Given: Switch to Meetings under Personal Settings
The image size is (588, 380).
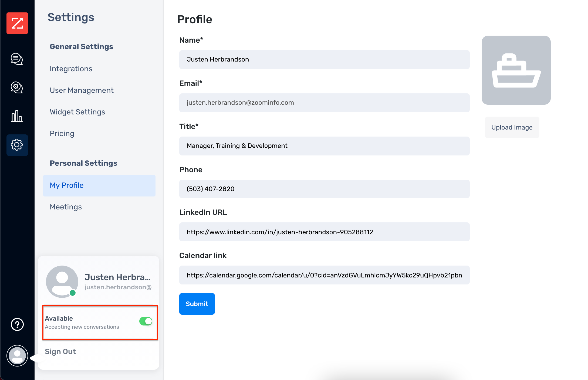Looking at the screenshot, I should 66,207.
